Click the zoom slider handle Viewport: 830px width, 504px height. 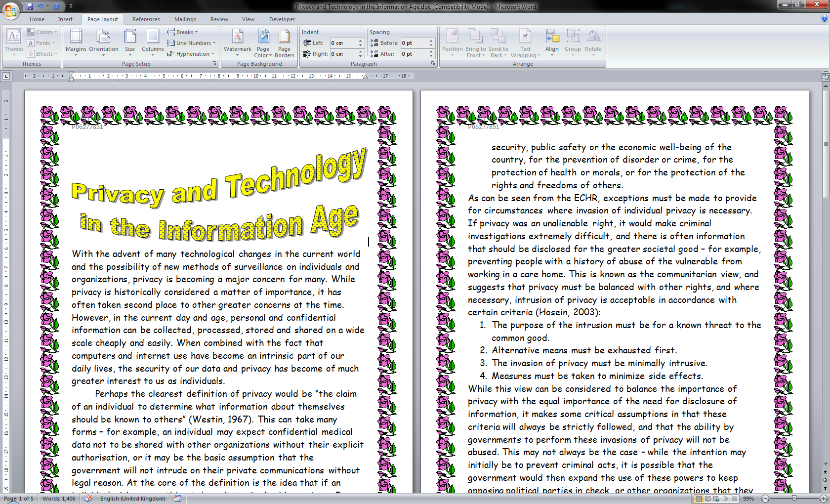point(794,499)
